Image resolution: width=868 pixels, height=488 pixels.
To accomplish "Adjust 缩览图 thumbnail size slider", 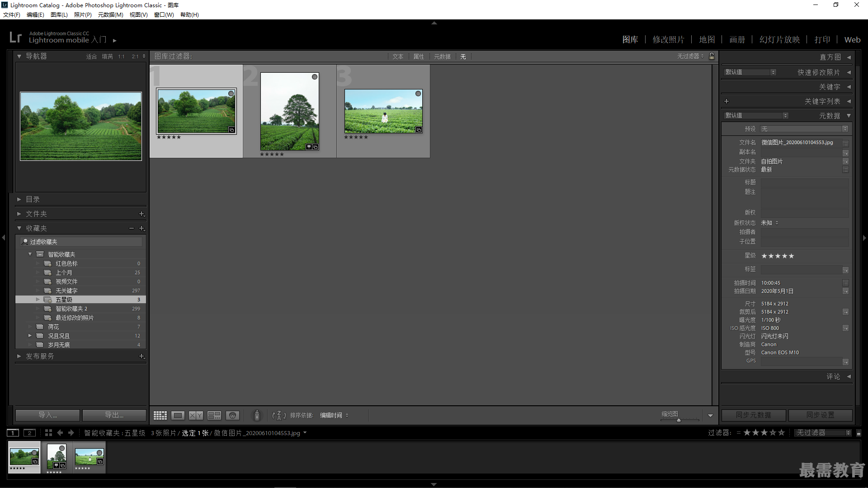I will point(679,420).
